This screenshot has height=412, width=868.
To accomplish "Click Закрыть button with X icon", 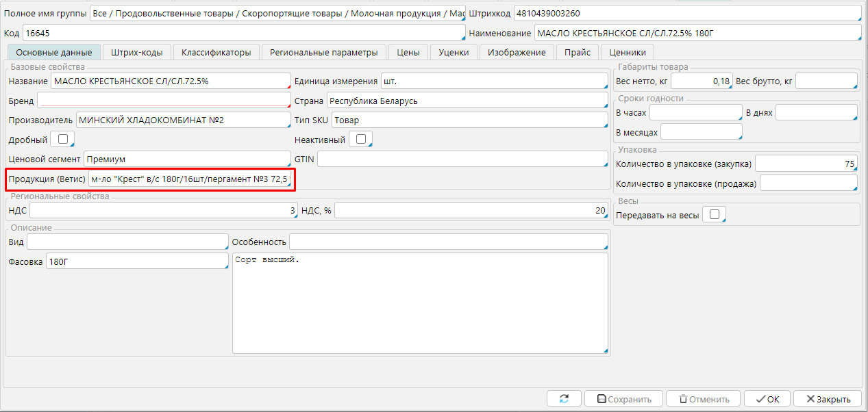I will pos(828,399).
